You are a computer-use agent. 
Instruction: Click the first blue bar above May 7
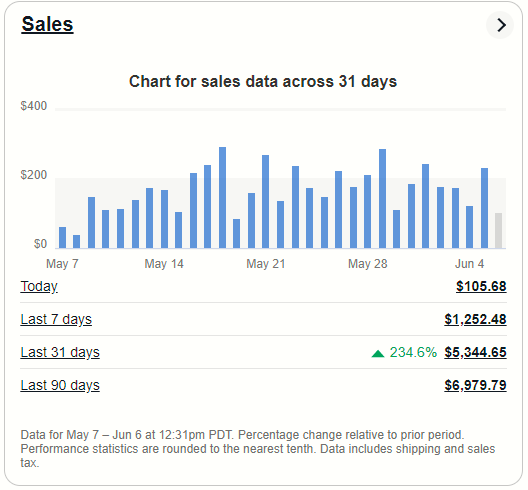coord(63,238)
